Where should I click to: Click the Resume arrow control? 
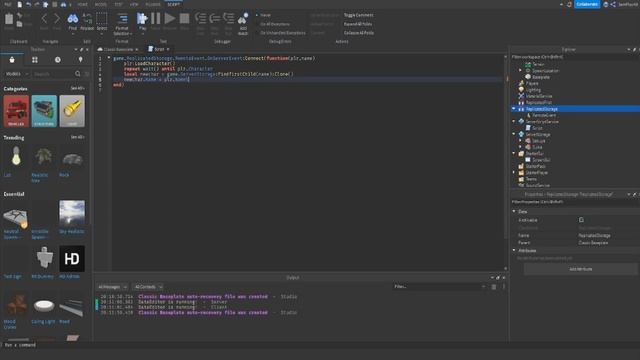click(x=170, y=18)
